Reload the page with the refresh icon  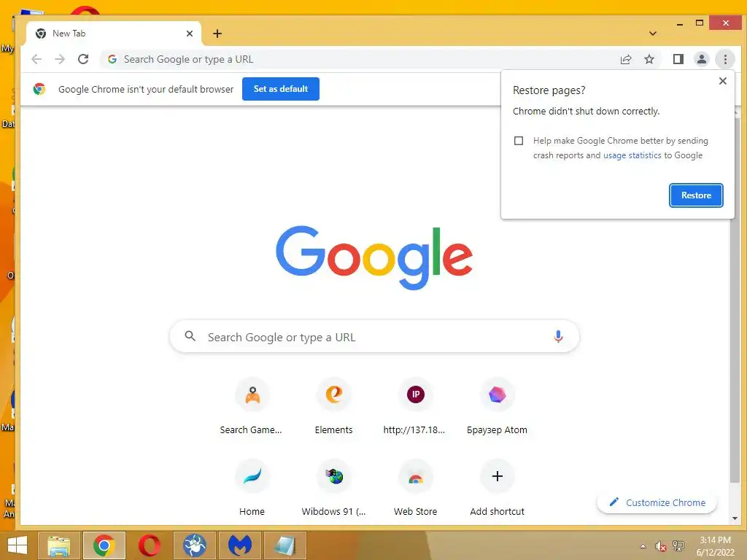83,59
